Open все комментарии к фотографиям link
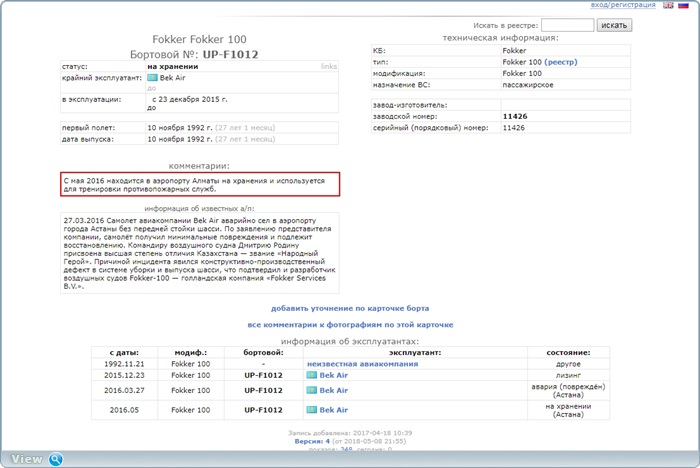700x468 pixels. click(350, 325)
